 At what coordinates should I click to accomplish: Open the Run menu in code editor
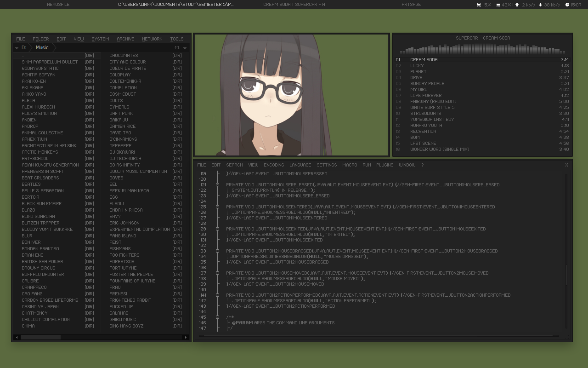coord(367,165)
